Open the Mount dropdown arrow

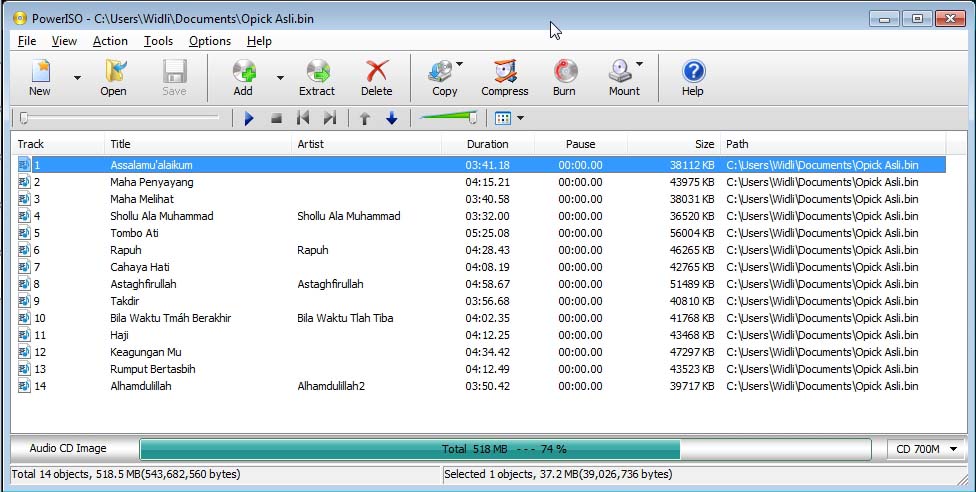coord(639,64)
